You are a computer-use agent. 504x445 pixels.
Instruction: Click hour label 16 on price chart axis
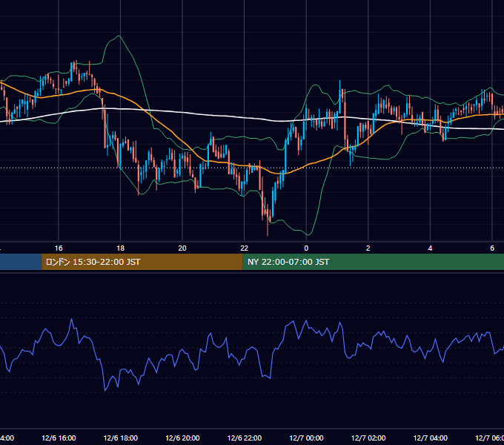[x=59, y=248]
